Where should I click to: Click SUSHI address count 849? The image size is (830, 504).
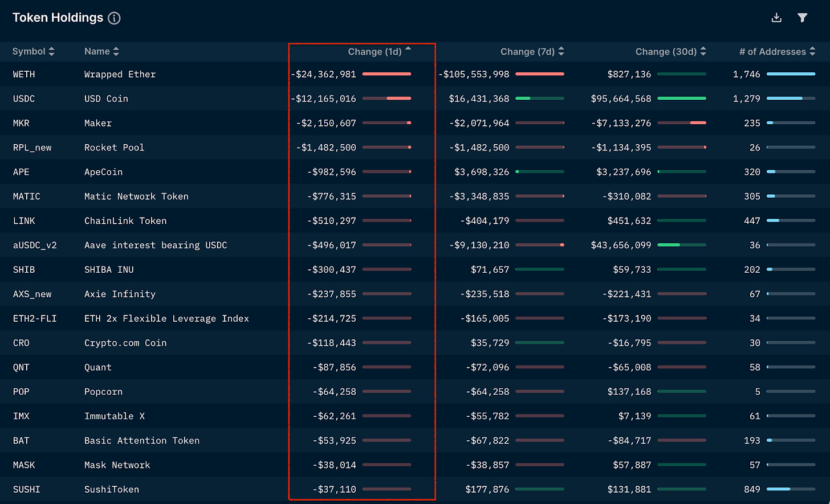pos(752,490)
